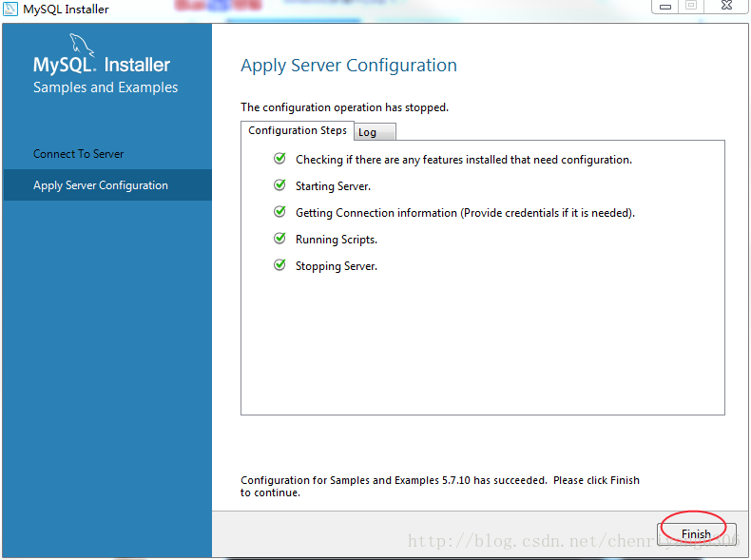Click green check beside Starting Server

click(x=279, y=184)
